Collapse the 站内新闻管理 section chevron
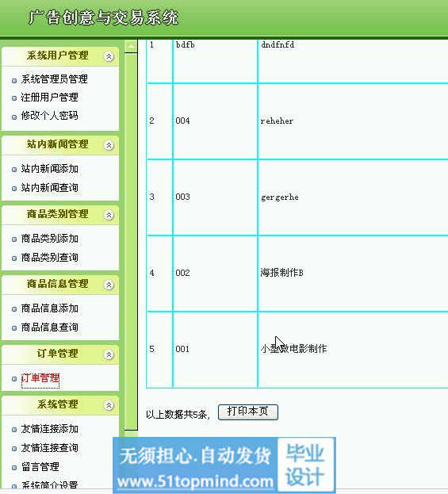This screenshot has width=448, height=494. click(x=109, y=146)
